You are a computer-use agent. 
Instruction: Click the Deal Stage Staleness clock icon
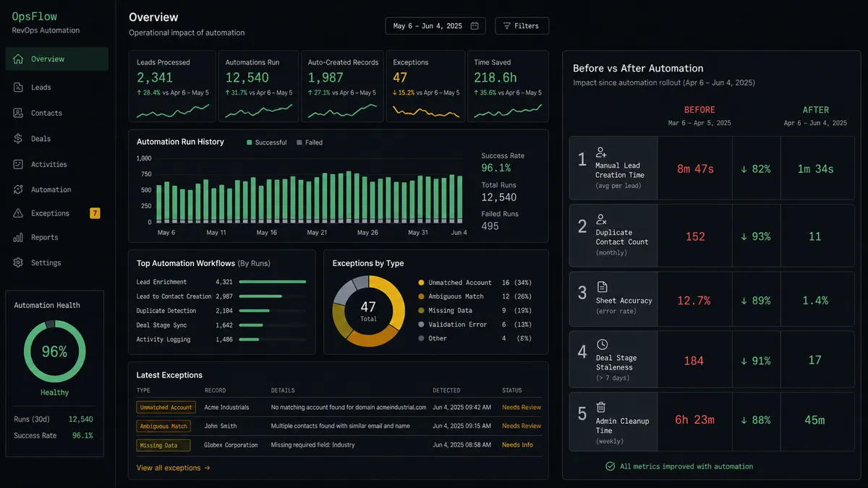[x=602, y=344]
